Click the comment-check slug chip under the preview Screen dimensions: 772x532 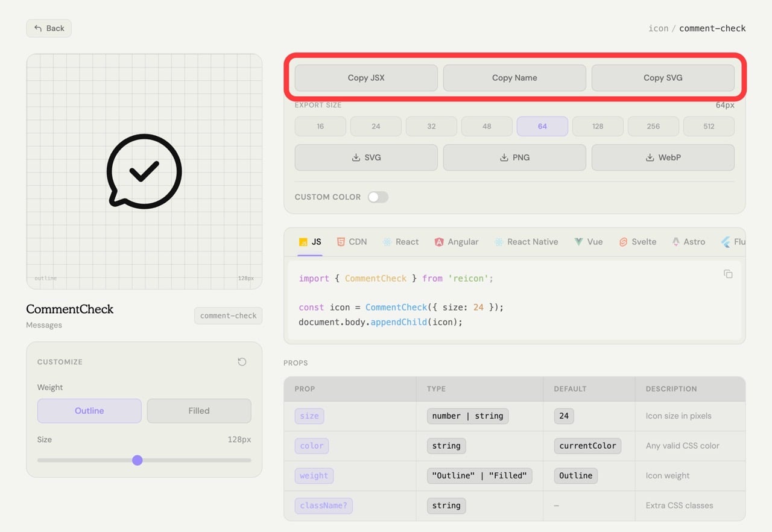point(228,315)
